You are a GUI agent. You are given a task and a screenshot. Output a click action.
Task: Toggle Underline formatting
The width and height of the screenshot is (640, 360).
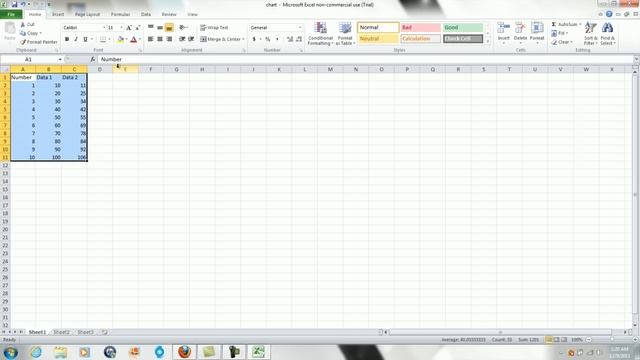tap(85, 39)
